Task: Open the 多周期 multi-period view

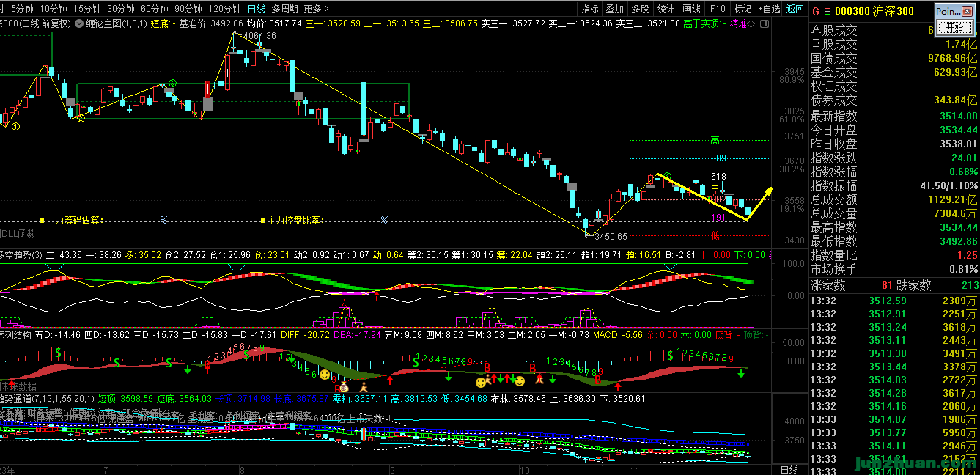Action: pyautogui.click(x=284, y=9)
